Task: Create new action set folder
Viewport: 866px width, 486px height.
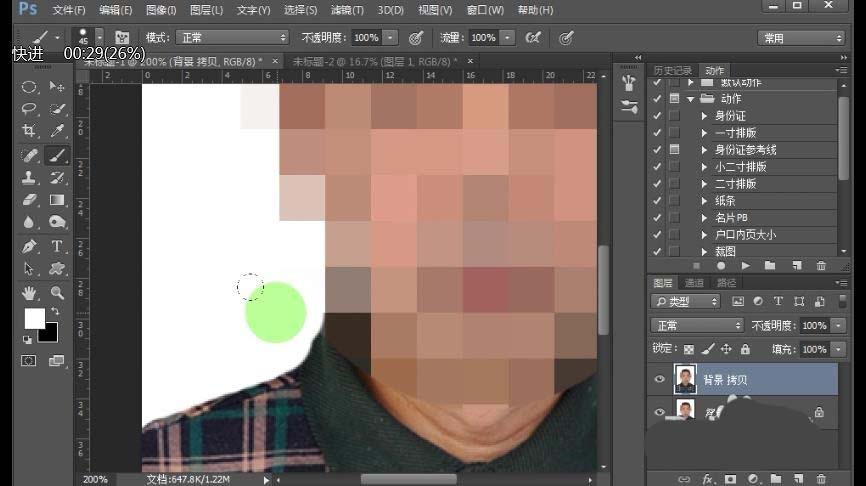Action: pyautogui.click(x=770, y=266)
